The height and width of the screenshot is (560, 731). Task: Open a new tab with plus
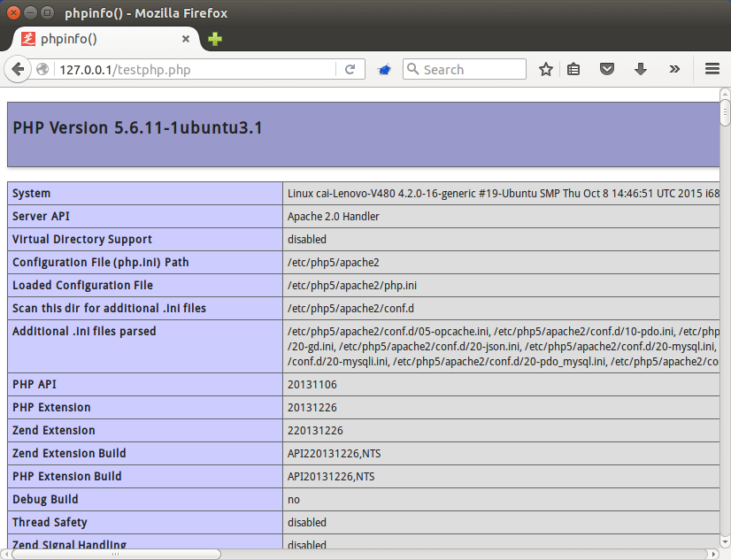[x=215, y=39]
